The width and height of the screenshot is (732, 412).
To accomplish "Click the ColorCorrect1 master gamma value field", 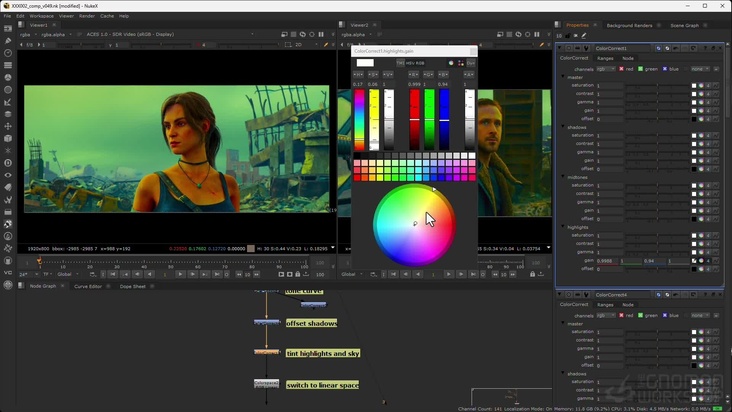I will [610, 102].
